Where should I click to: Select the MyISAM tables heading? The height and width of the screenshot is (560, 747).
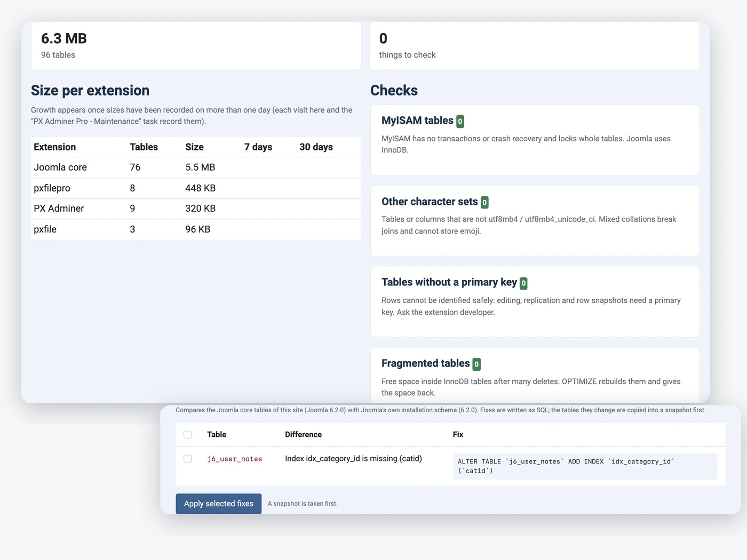click(x=417, y=121)
